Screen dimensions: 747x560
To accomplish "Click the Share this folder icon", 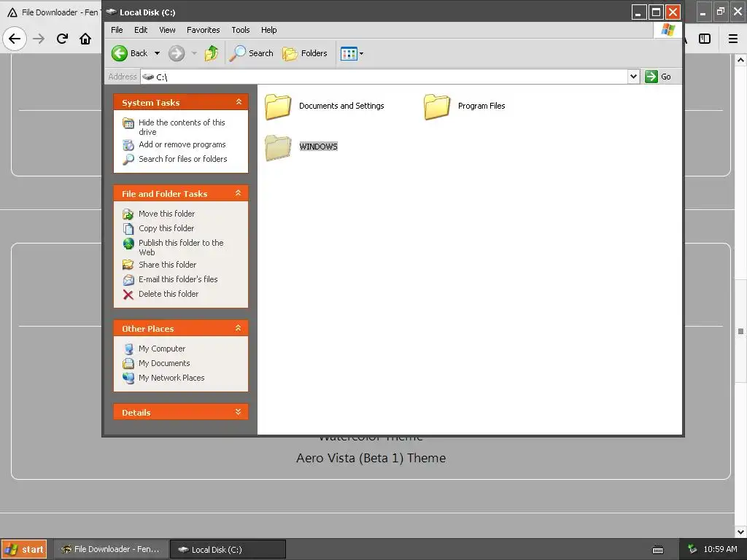I will tap(128, 265).
